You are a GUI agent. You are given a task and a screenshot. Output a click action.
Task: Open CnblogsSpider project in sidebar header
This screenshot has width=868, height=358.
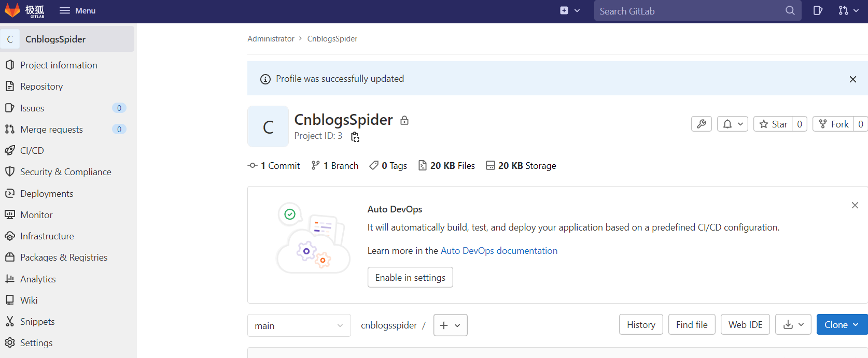pos(67,39)
